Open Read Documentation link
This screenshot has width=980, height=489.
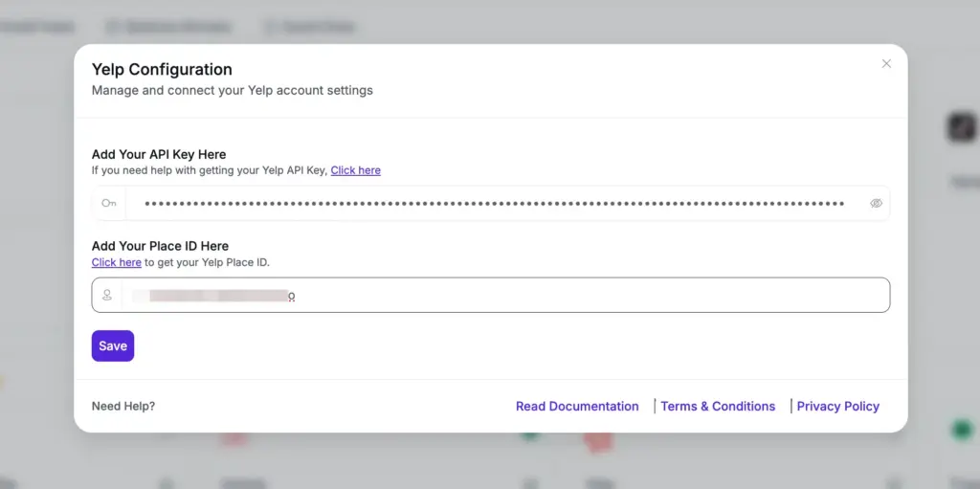(577, 407)
